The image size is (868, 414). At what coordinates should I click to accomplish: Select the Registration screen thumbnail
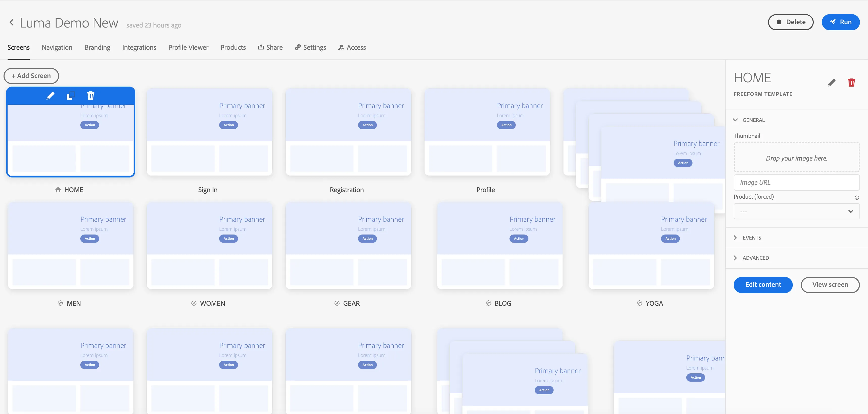click(348, 132)
